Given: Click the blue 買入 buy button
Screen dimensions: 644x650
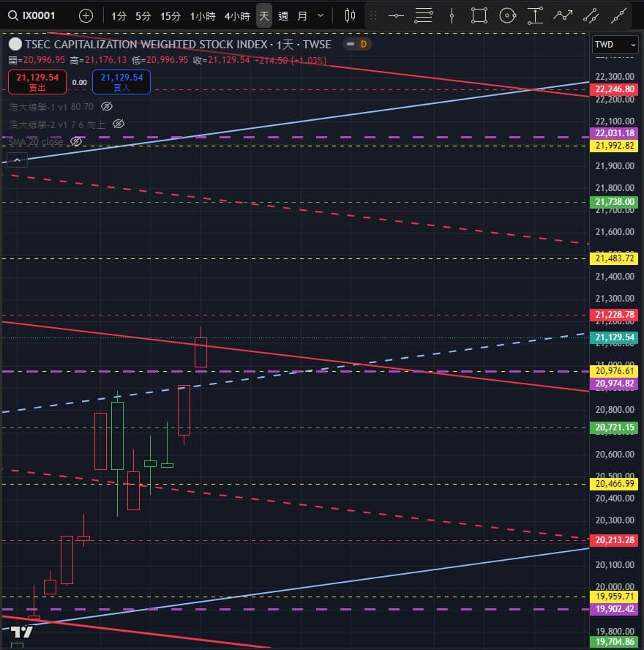Looking at the screenshot, I should point(121,82).
